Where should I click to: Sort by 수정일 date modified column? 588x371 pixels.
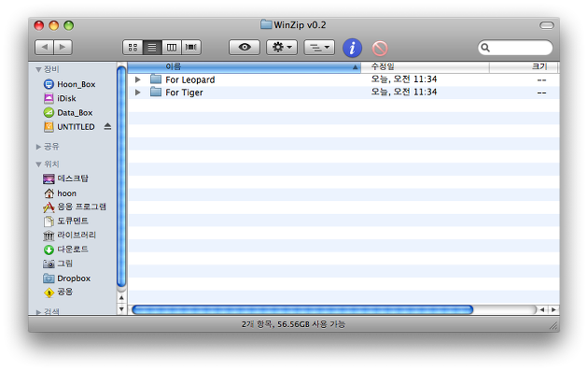click(x=425, y=67)
